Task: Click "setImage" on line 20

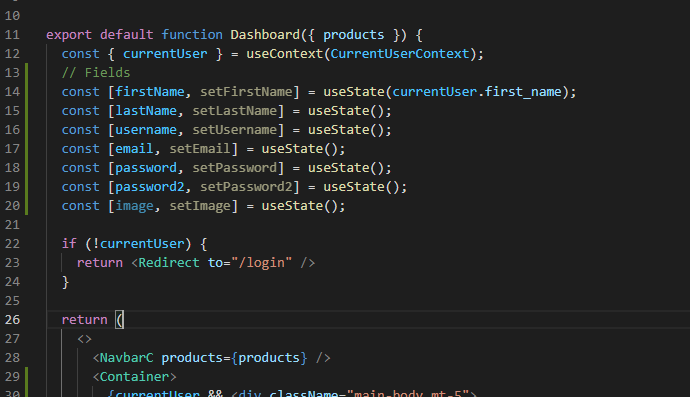Action: [200, 206]
